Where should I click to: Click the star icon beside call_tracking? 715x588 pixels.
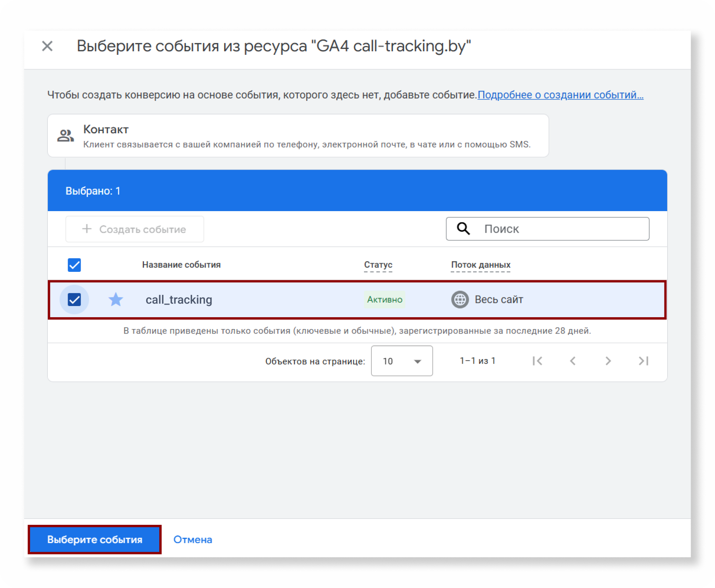pyautogui.click(x=116, y=299)
